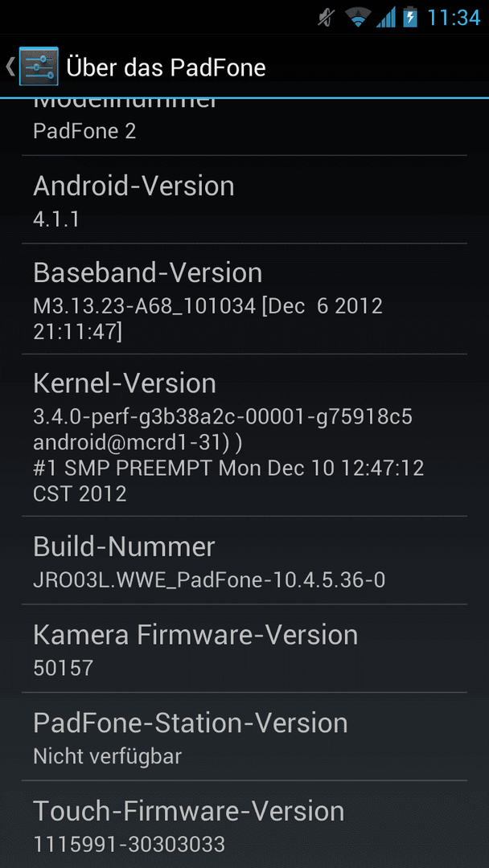Select the Baseband-Version entry
489x868 pixels.
(x=244, y=299)
